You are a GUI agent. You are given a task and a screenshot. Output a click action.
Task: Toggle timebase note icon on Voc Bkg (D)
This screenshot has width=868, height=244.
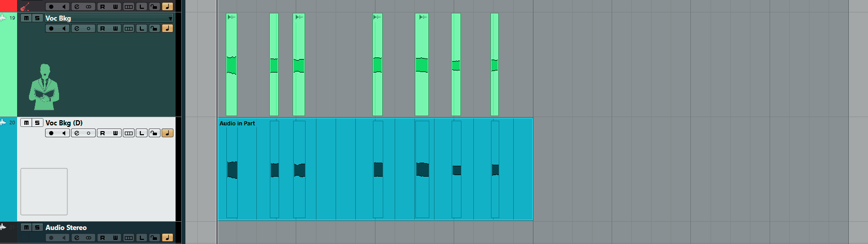point(167,133)
